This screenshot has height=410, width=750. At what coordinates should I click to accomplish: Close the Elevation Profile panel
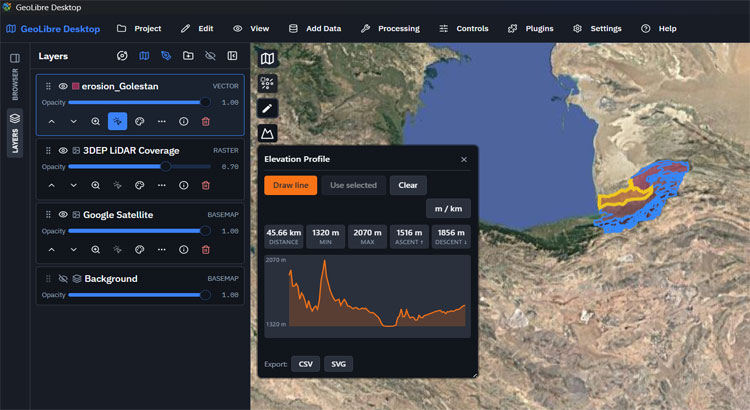[x=463, y=159]
